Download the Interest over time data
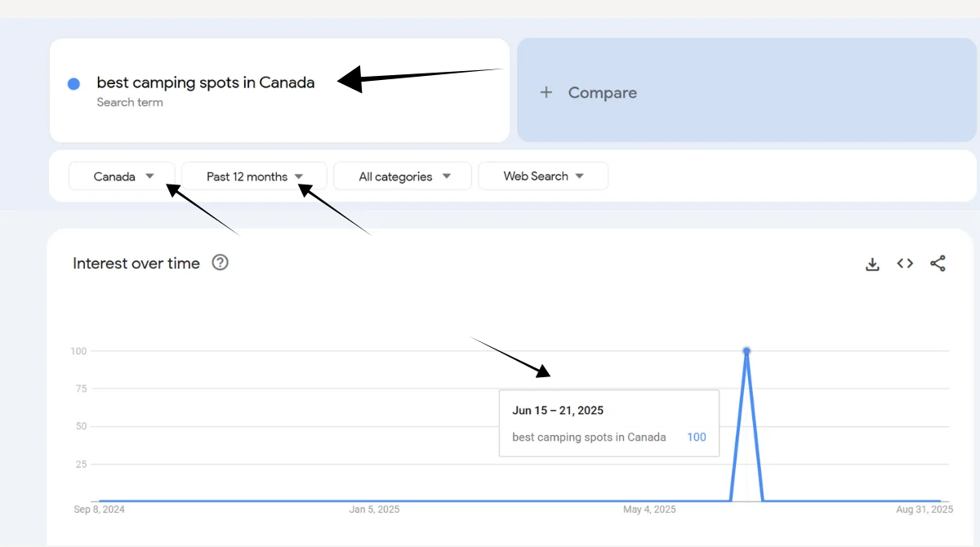The image size is (980, 547). pyautogui.click(x=872, y=264)
